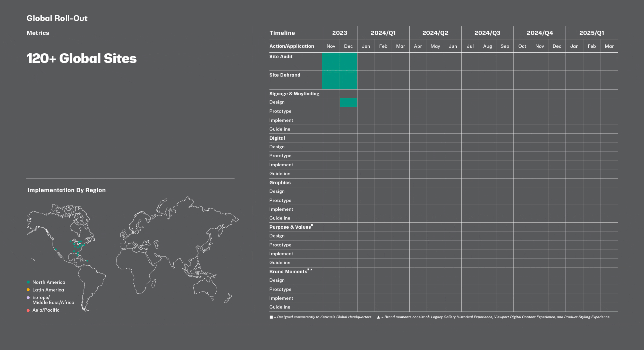Click the "Global Roll-Out" title
The image size is (644, 350).
click(57, 18)
